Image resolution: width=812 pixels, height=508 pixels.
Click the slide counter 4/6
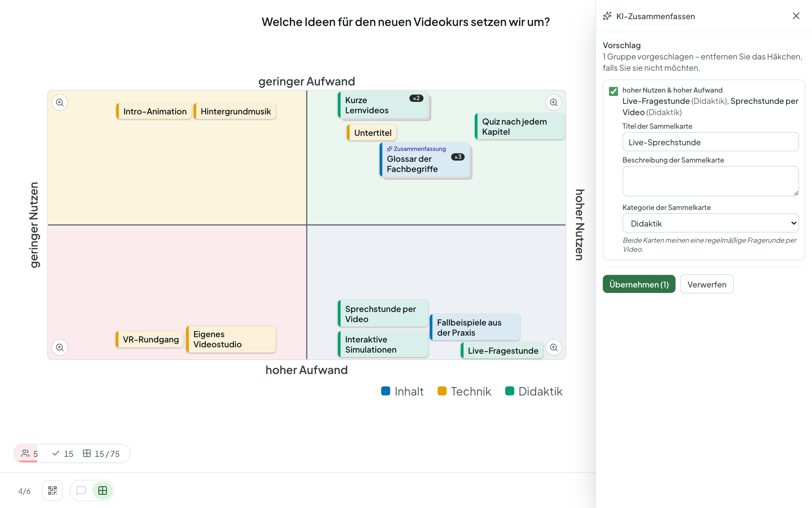coord(24,491)
